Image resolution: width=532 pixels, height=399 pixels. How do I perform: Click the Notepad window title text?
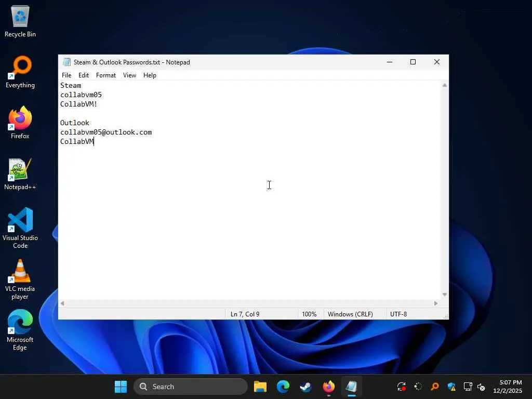point(131,62)
